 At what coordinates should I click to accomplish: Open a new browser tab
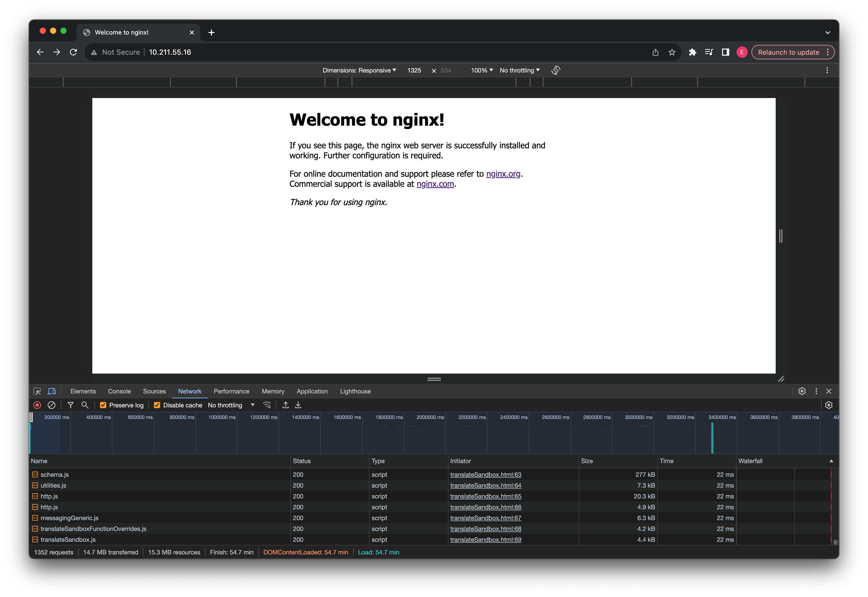pyautogui.click(x=211, y=33)
